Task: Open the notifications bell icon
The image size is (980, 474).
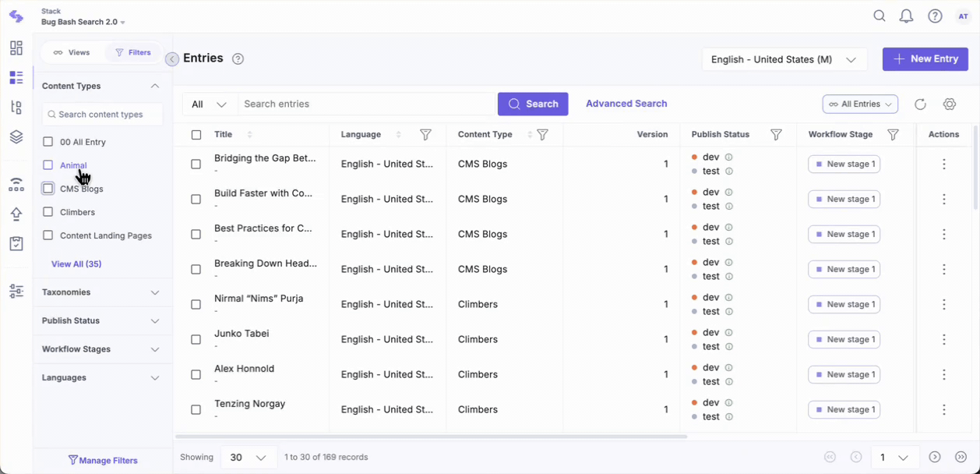Action: pos(906,16)
